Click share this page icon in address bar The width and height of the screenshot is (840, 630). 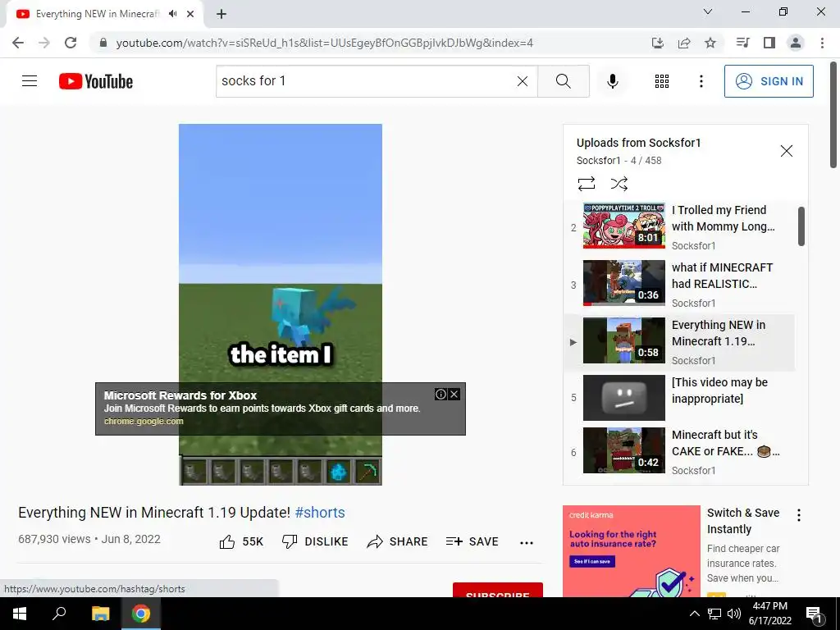coord(684,43)
